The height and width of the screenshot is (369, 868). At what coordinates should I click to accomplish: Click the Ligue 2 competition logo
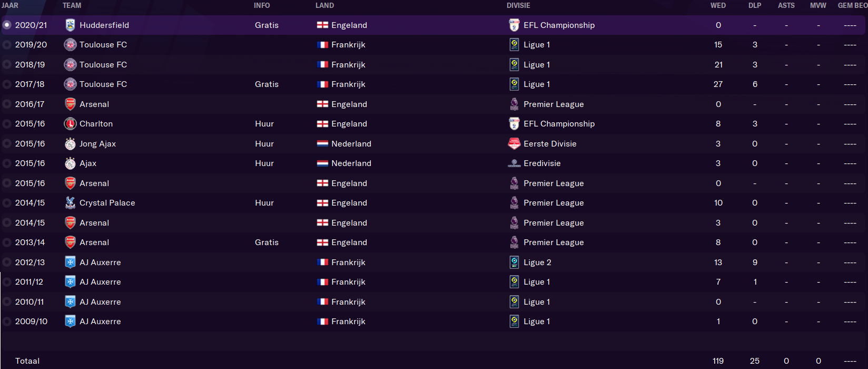(514, 262)
